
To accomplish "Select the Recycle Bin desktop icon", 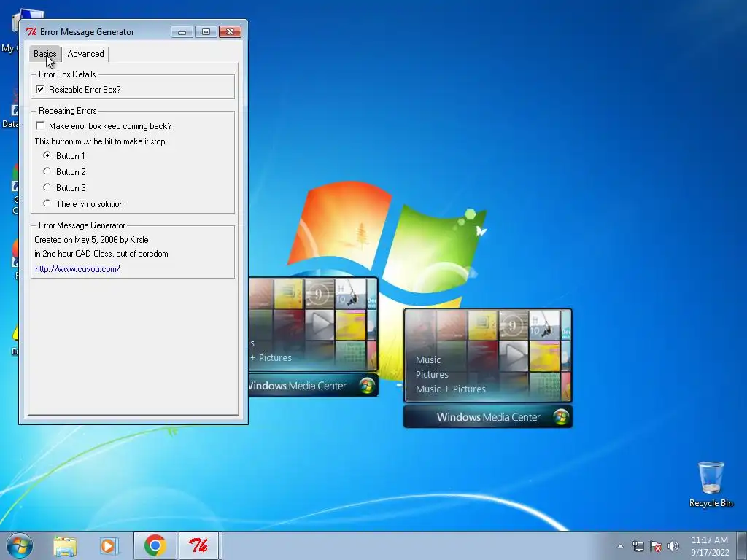I will [x=711, y=484].
